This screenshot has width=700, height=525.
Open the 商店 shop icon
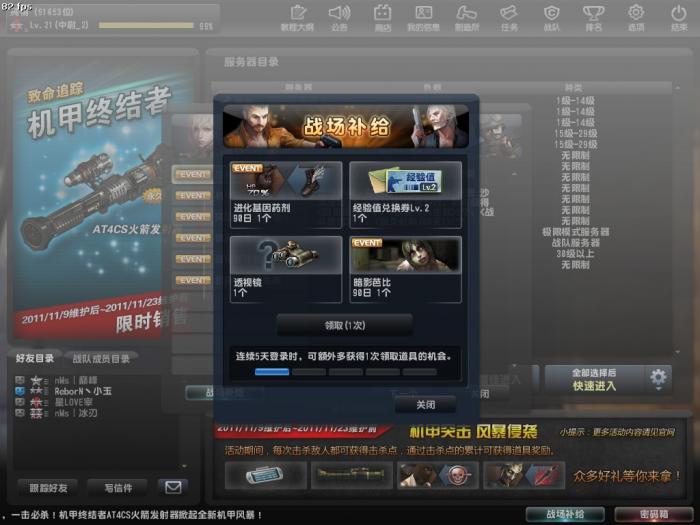click(382, 18)
